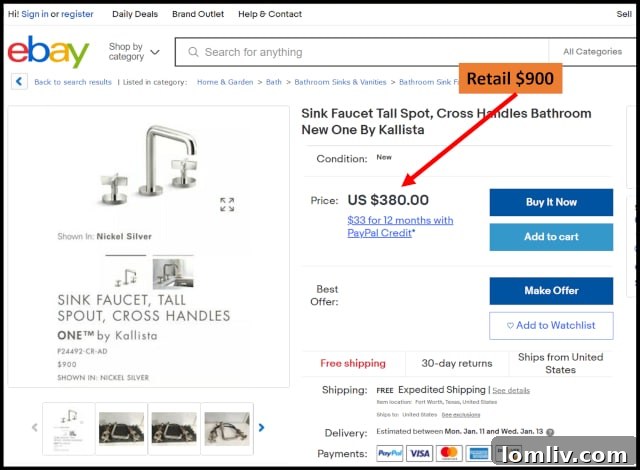Click the delivery estimate help icon

(550, 433)
